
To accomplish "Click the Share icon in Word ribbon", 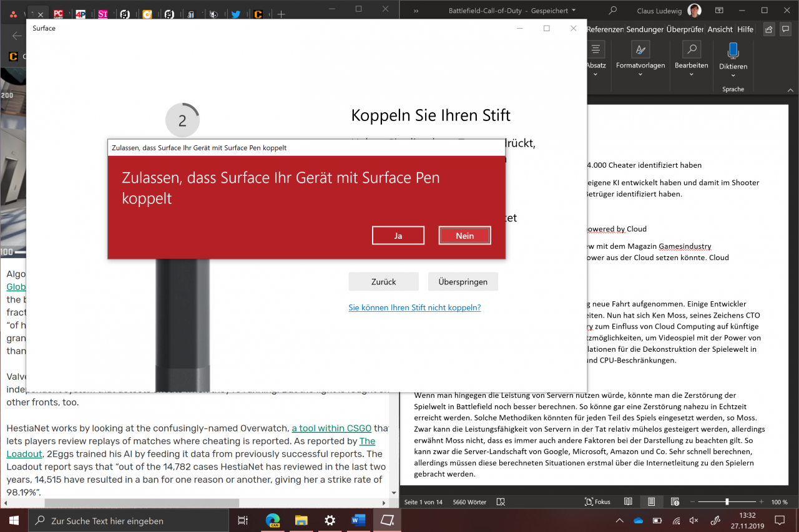I will click(x=769, y=29).
